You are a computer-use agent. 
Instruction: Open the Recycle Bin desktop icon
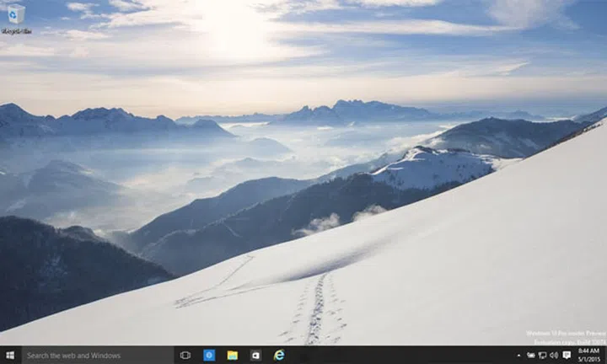point(15,14)
